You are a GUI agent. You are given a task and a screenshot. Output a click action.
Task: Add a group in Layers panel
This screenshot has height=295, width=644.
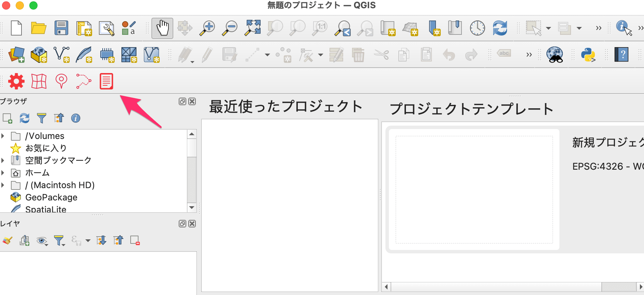[25, 240]
